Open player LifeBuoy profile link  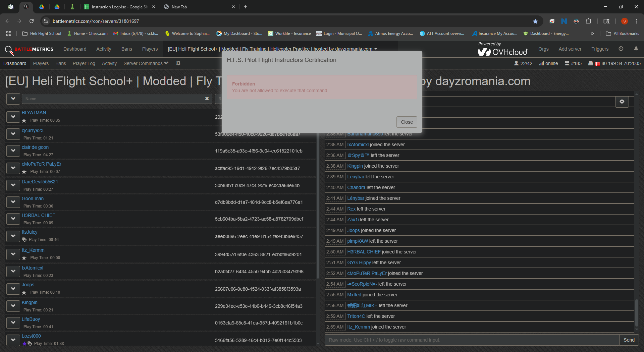coord(31,319)
